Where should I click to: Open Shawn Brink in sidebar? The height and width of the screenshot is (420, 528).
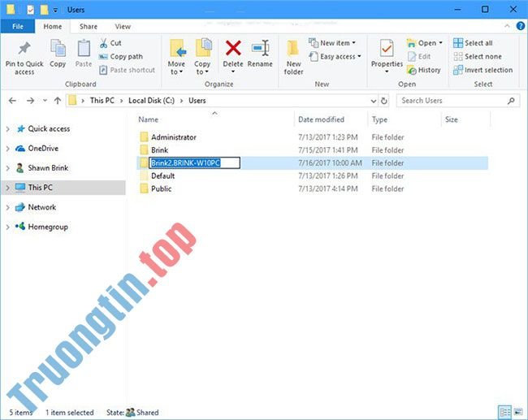pyautogui.click(x=48, y=168)
